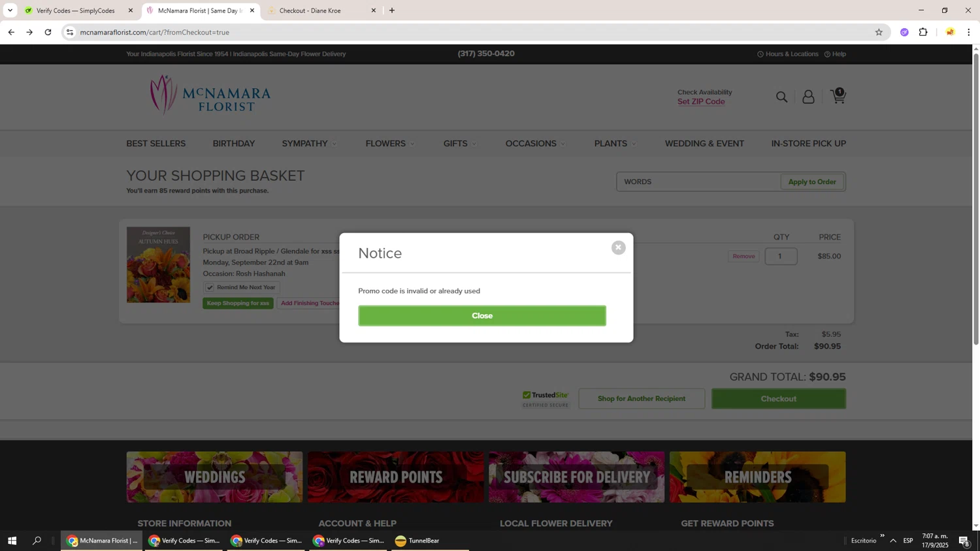This screenshot has height=551, width=980.
Task: Click the site information icon in address bar
Action: pyautogui.click(x=70, y=32)
